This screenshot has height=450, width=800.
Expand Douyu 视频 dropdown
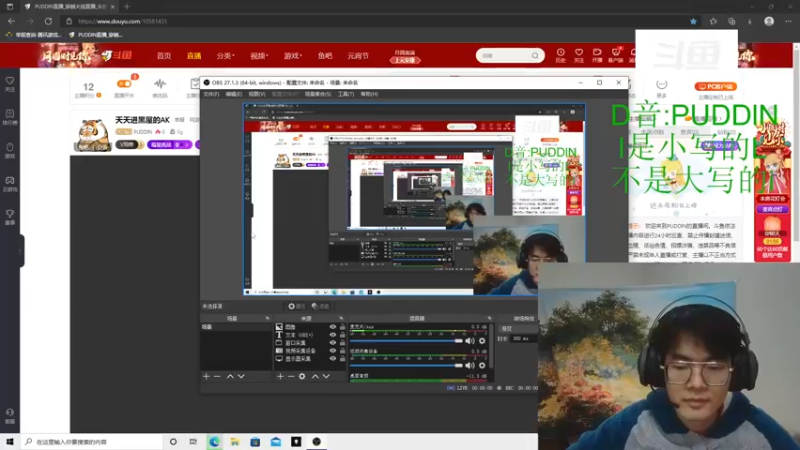259,56
